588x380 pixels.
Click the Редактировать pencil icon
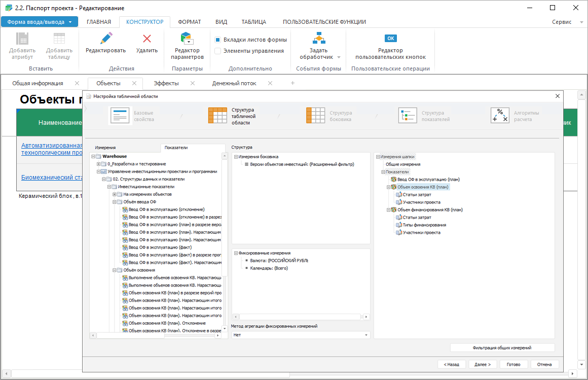[106, 38]
